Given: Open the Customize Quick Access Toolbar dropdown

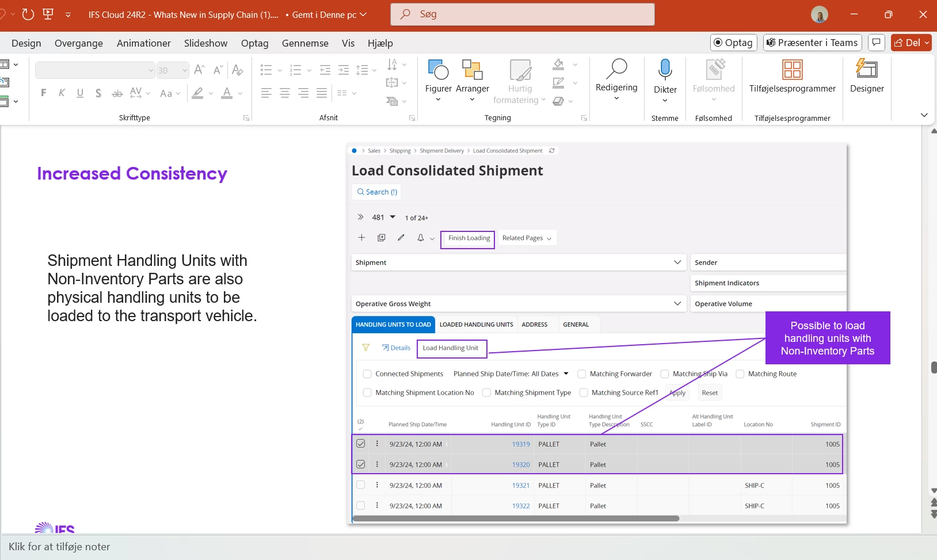Looking at the screenshot, I should pyautogui.click(x=68, y=15).
